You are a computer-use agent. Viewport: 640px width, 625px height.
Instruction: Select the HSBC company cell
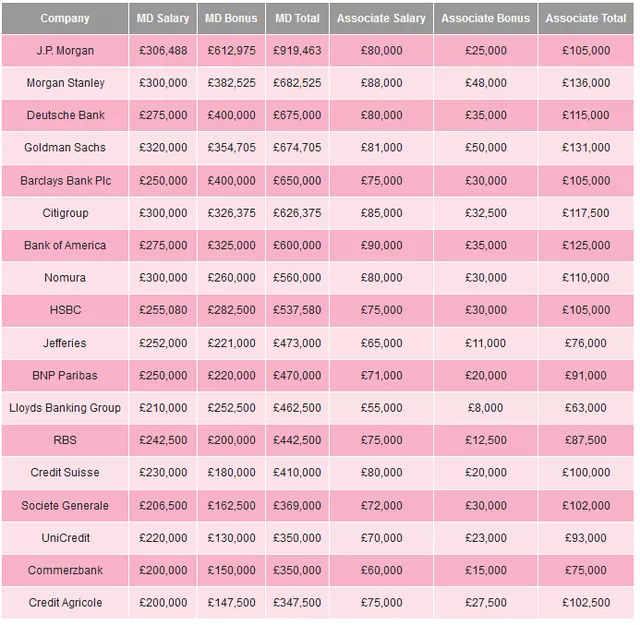tap(65, 310)
